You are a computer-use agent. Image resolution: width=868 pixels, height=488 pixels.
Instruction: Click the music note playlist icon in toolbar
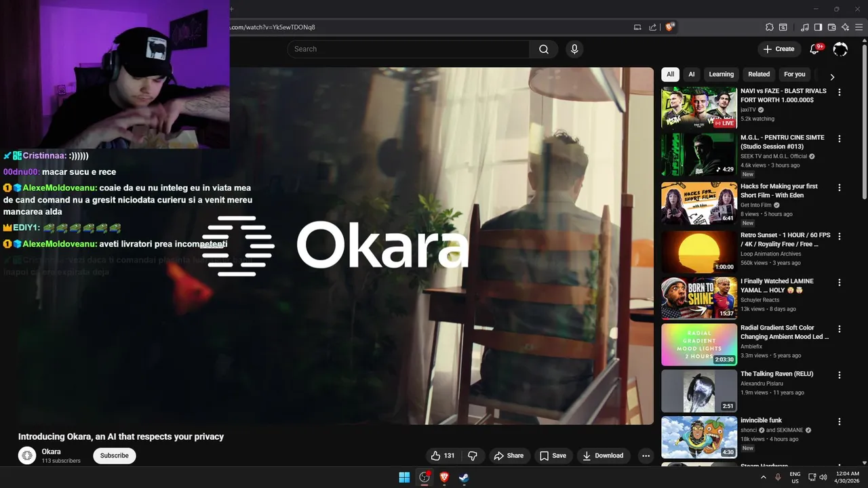tap(805, 27)
